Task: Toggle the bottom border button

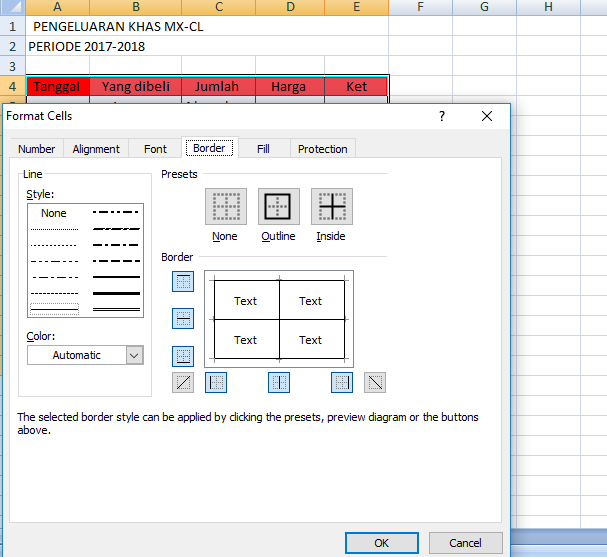Action: point(183,356)
